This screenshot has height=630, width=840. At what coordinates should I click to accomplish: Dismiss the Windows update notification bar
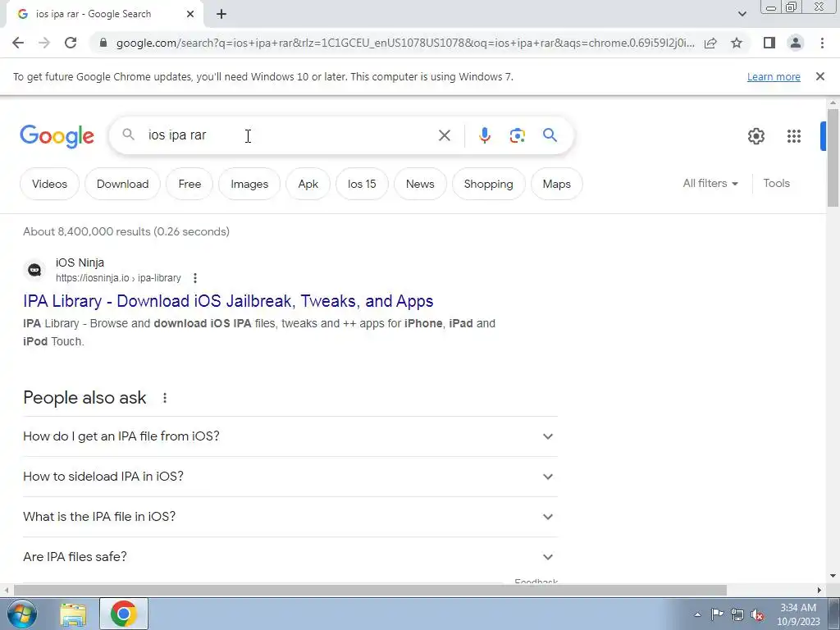pyautogui.click(x=819, y=76)
